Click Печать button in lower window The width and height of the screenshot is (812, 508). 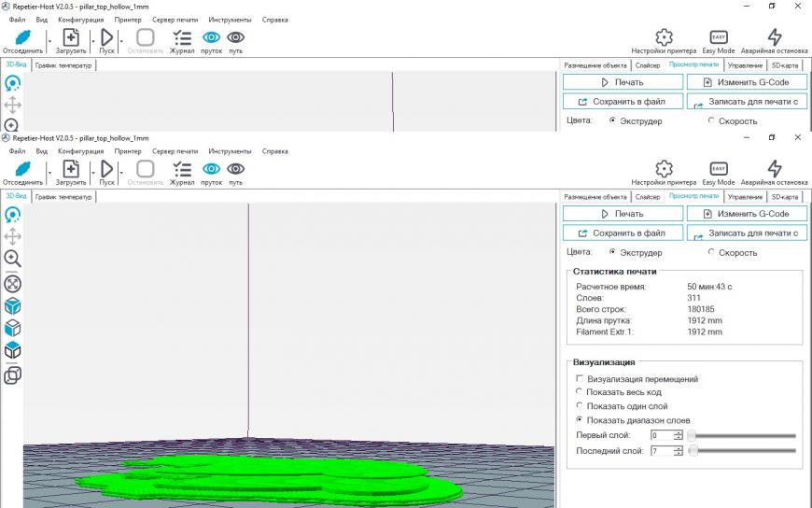[623, 214]
